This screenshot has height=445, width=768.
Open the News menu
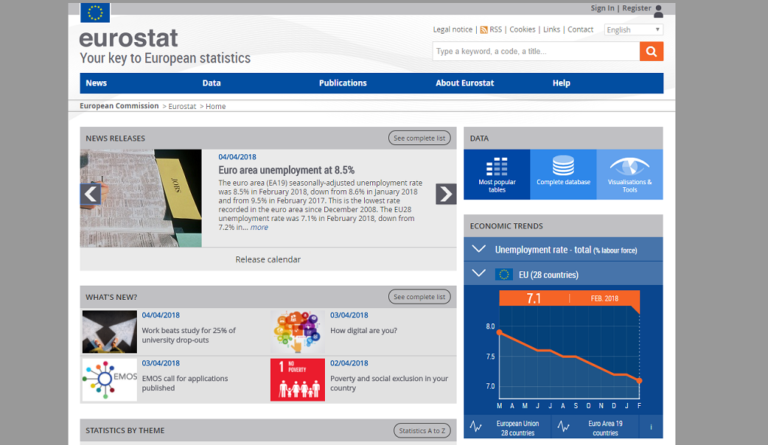pos(96,83)
